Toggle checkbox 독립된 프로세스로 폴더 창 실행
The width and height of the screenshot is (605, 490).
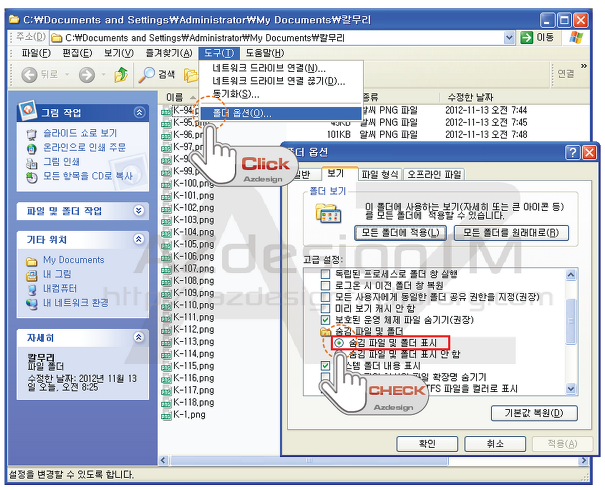[325, 274]
